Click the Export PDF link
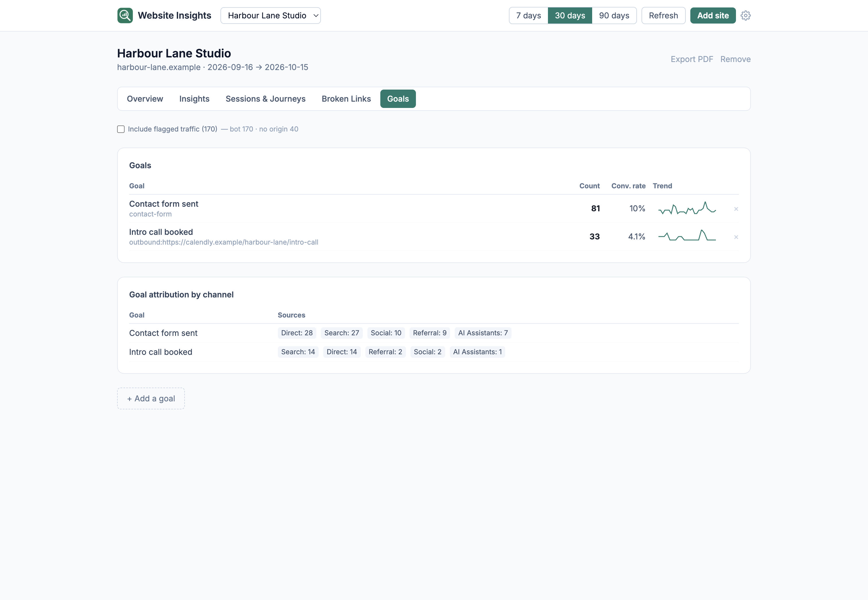The height and width of the screenshot is (600, 868). click(x=692, y=59)
